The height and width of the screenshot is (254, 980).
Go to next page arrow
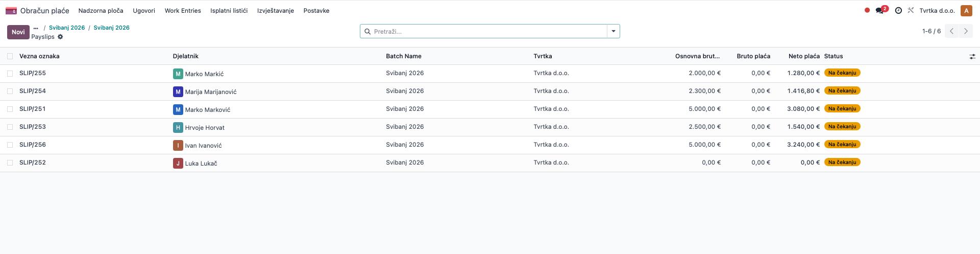pyautogui.click(x=966, y=31)
